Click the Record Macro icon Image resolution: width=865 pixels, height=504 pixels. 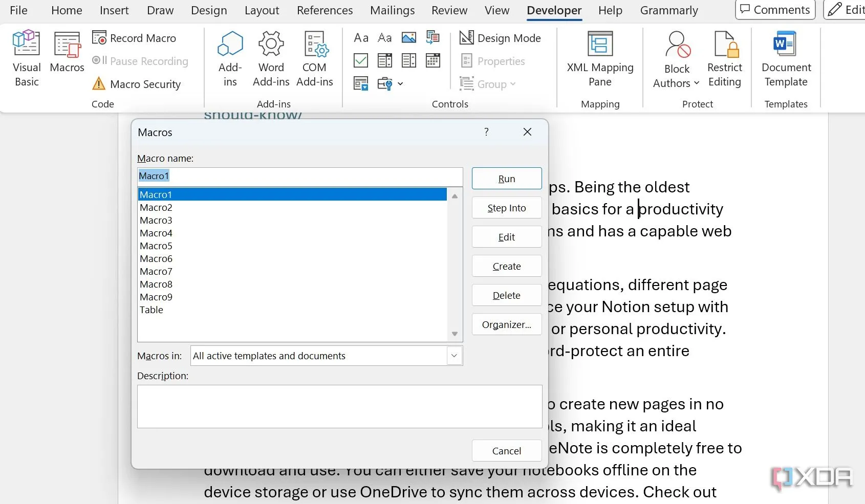(99, 38)
